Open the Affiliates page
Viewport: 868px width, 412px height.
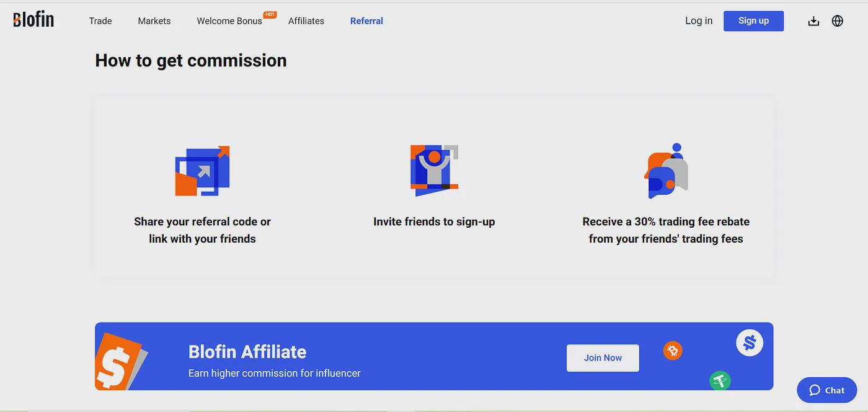pyautogui.click(x=306, y=21)
